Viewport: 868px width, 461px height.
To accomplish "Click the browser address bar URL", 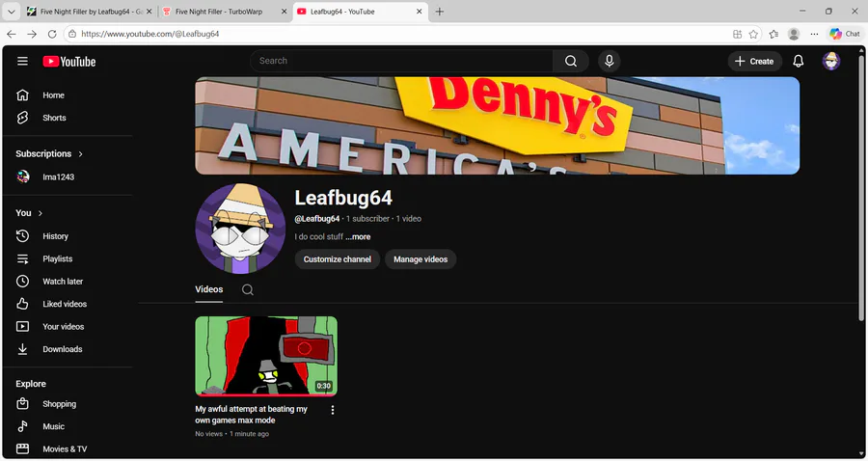I will point(150,34).
